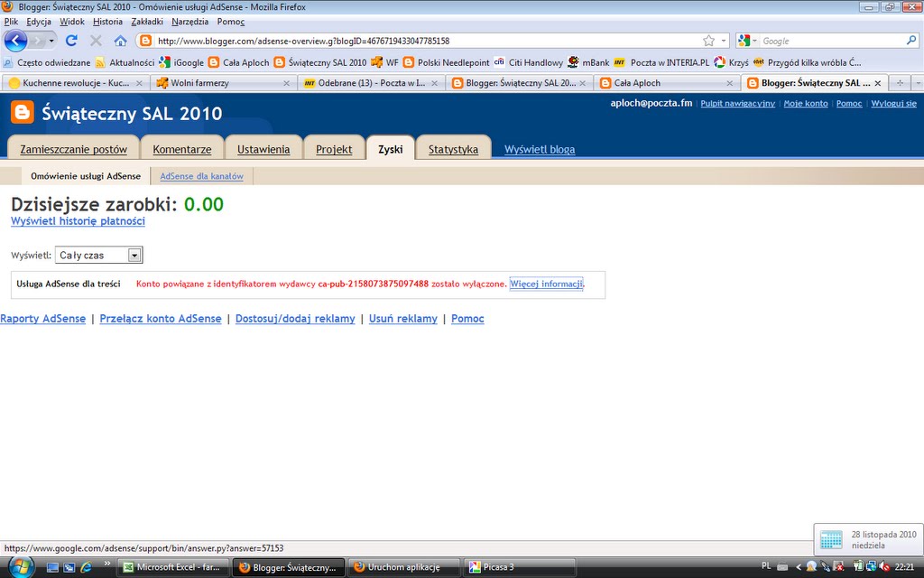Open the Często odwiedzane bookmark
924x578 pixels.
(x=47, y=62)
